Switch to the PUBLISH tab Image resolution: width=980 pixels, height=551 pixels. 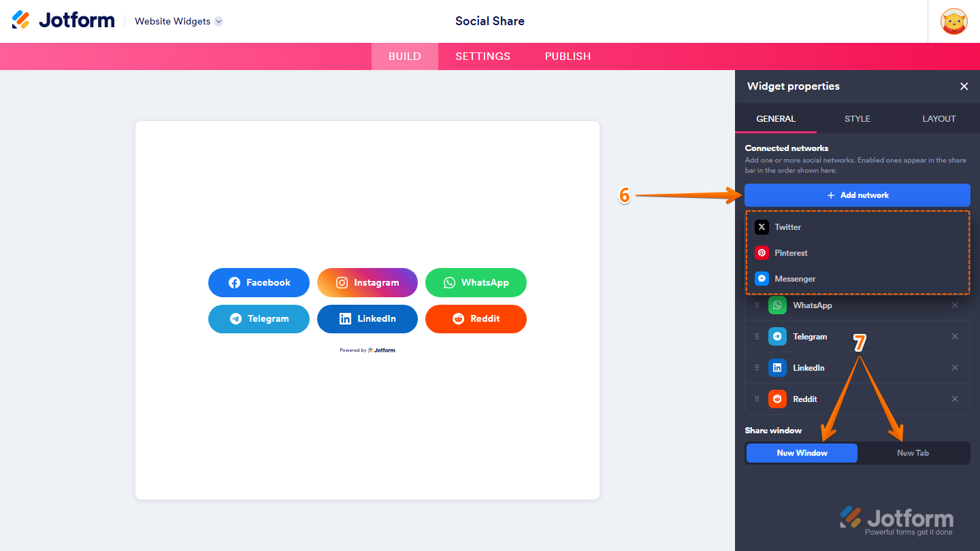tap(568, 56)
